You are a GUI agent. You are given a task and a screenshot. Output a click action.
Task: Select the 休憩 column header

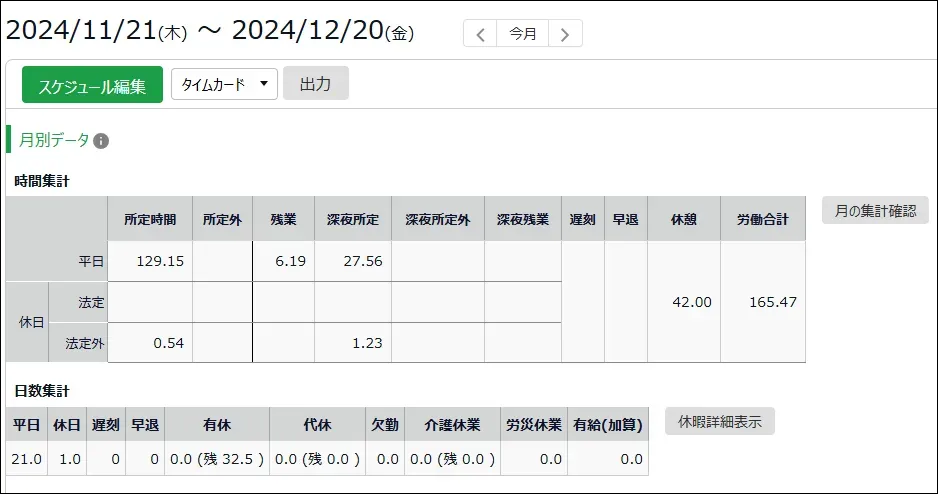click(684, 219)
